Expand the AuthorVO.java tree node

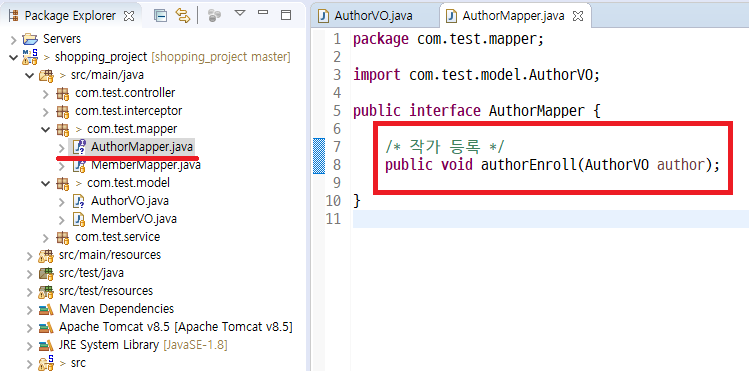[x=62, y=201]
